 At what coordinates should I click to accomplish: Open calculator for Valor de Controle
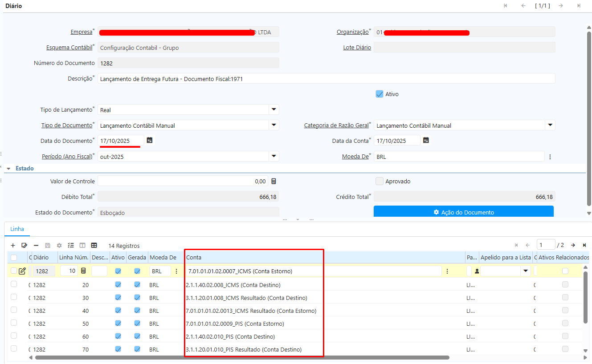click(x=274, y=181)
